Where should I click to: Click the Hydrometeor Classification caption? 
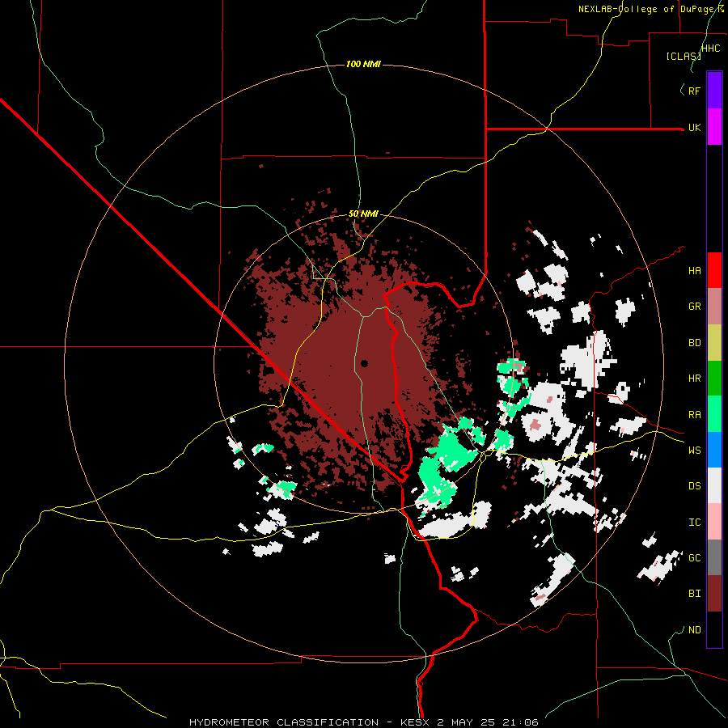click(284, 722)
